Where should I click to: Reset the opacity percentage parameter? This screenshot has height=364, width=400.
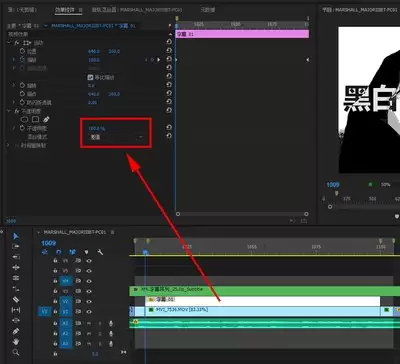169,127
